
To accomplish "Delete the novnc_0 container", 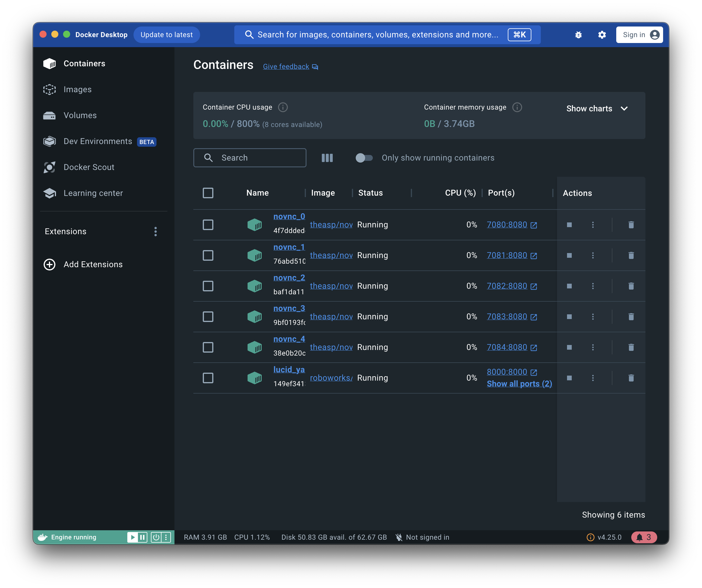I will (631, 225).
